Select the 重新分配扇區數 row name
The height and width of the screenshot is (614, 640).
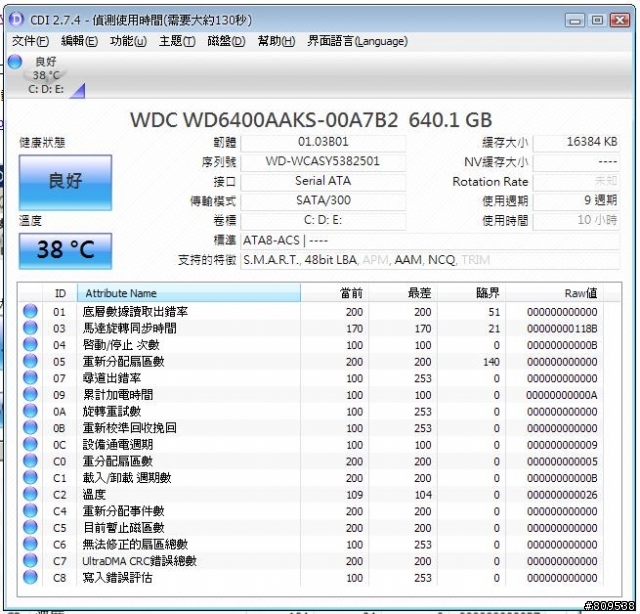coord(124,362)
